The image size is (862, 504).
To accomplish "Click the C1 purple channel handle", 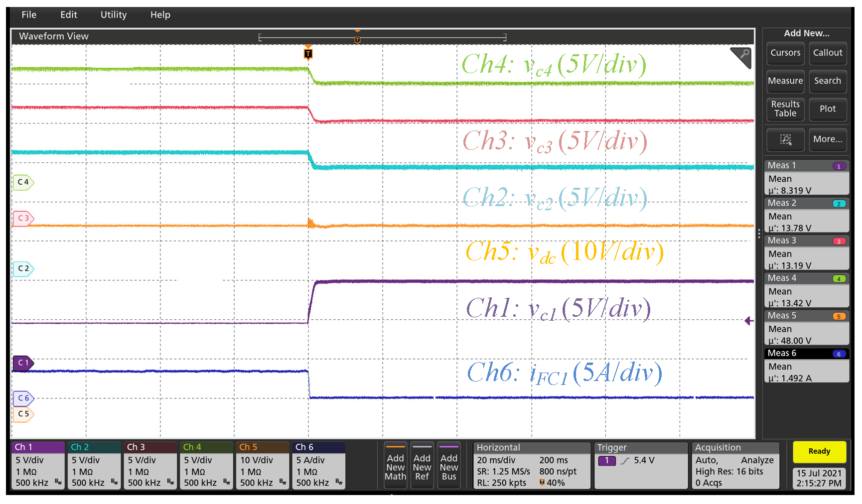I will pos(23,363).
